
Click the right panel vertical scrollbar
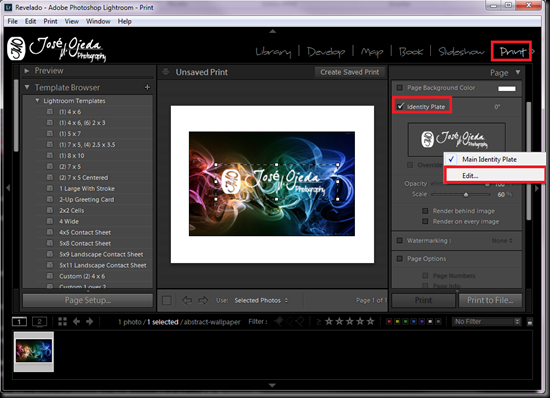tap(529, 161)
